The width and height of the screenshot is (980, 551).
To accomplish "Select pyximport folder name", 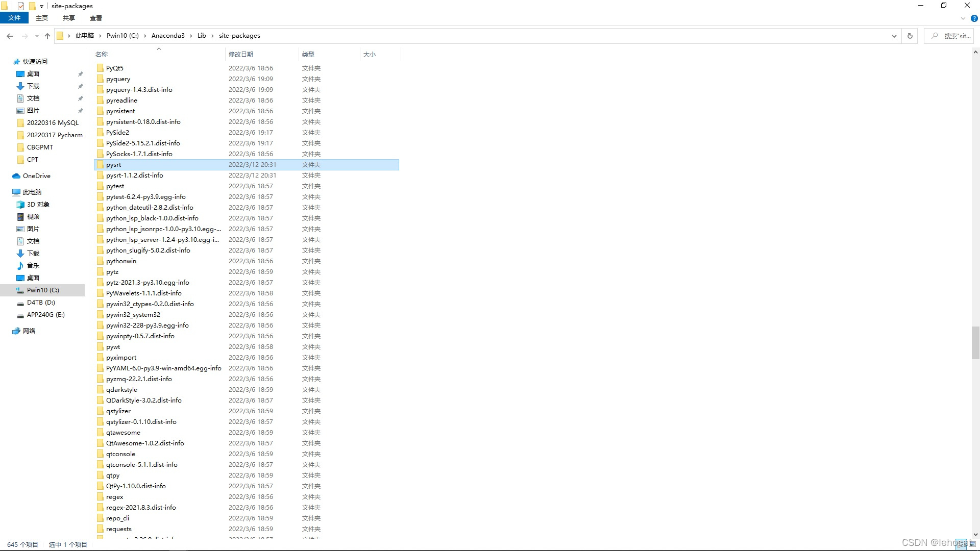I will coord(121,357).
